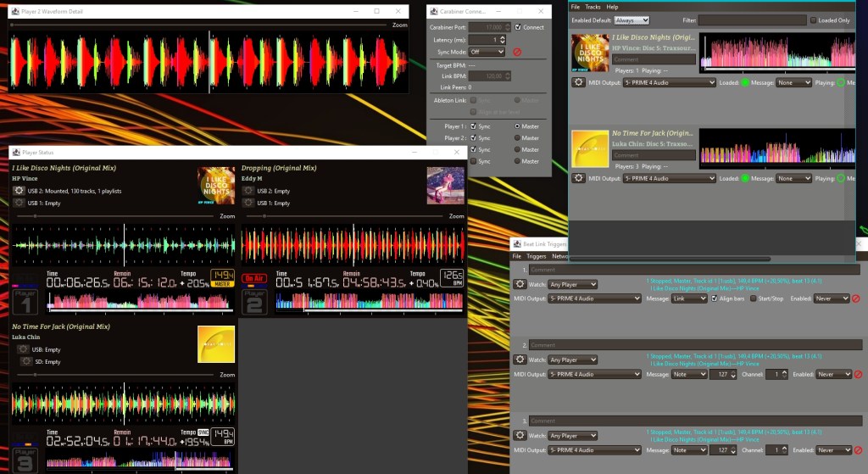
Task: Click Player 1 number badge
Action: pyautogui.click(x=25, y=302)
